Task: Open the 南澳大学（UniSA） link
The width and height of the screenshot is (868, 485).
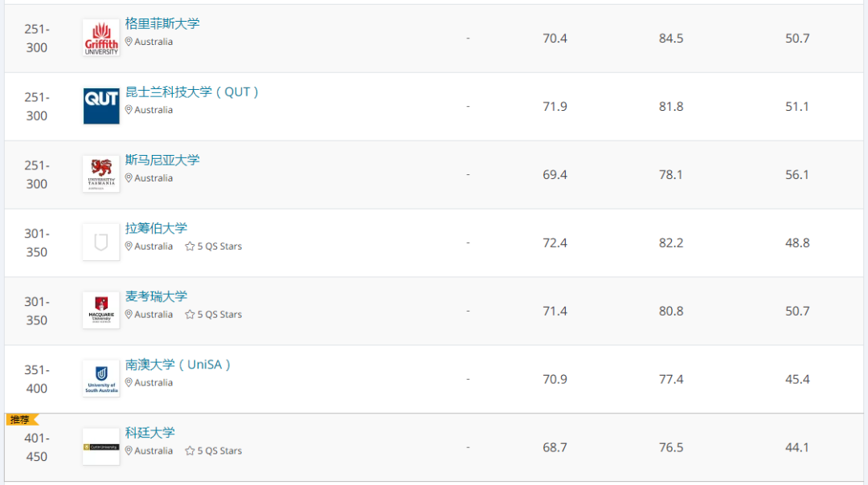Action: pos(178,365)
